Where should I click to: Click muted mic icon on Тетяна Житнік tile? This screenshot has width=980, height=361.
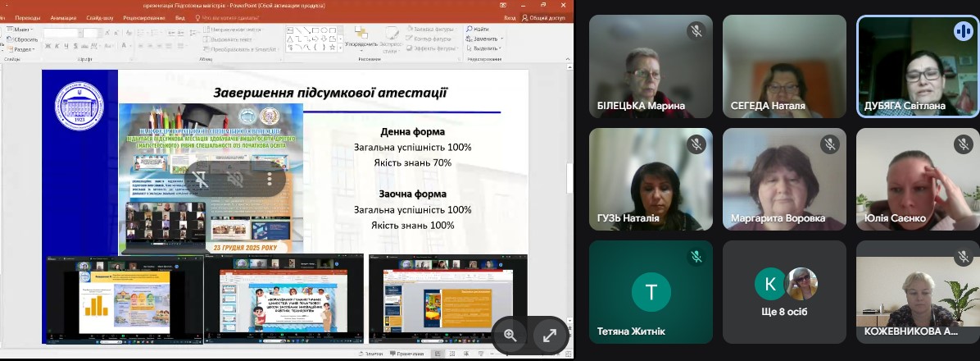coord(696,257)
